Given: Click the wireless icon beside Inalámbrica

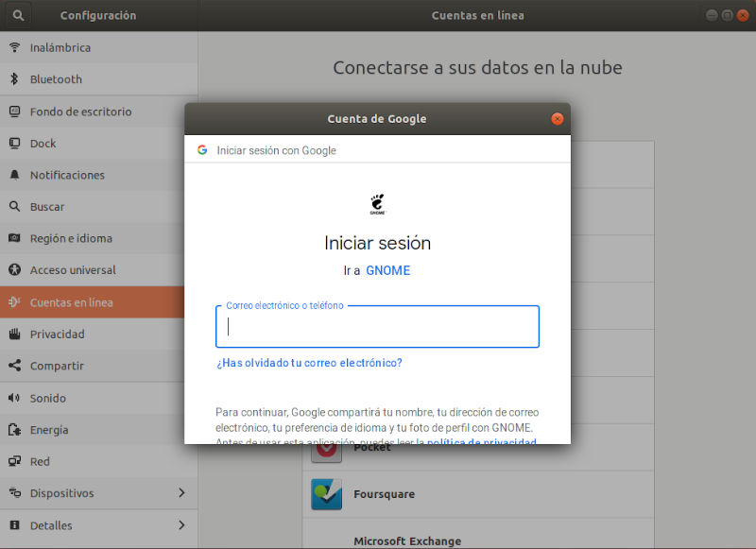Looking at the screenshot, I should click(x=14, y=47).
